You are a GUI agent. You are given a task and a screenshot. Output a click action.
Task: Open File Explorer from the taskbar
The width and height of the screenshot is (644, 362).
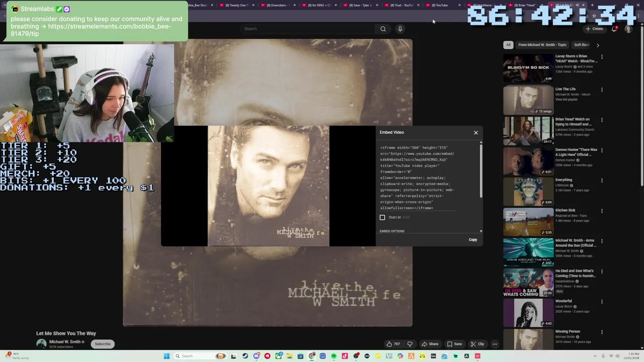(289, 356)
